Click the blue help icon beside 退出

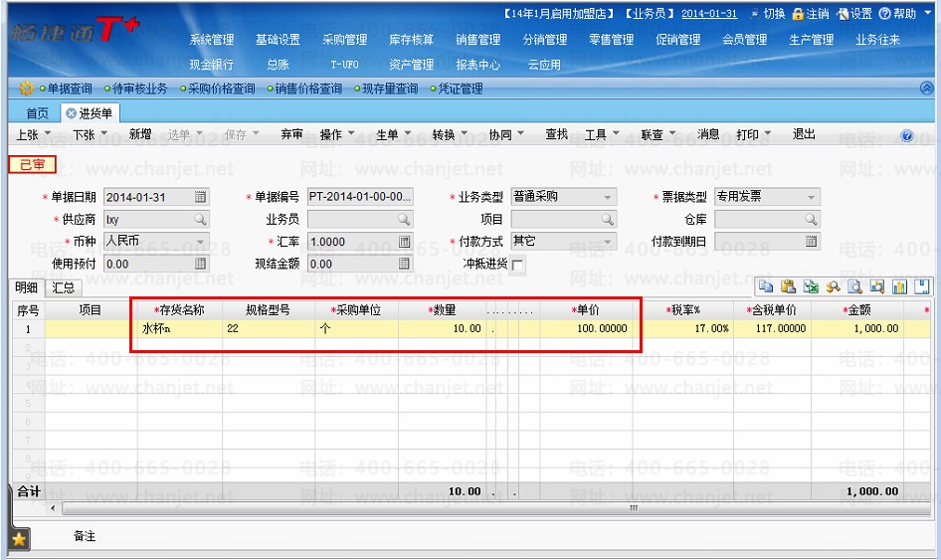907,135
